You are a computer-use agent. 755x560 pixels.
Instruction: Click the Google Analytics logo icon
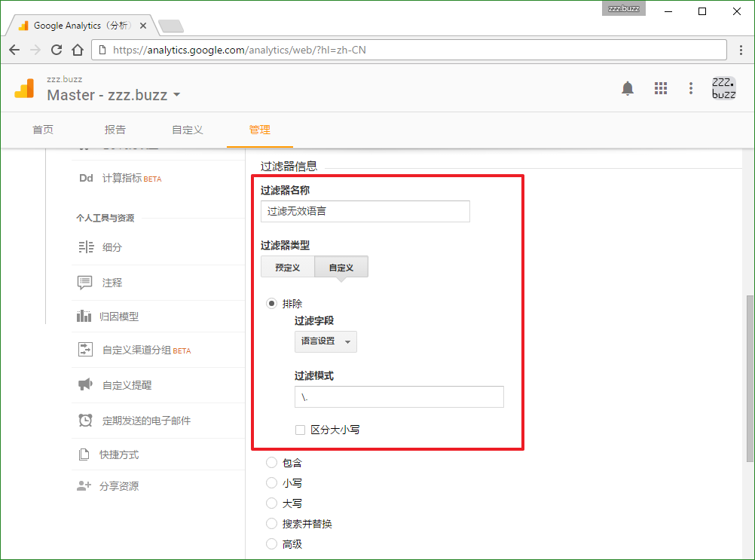(x=25, y=89)
